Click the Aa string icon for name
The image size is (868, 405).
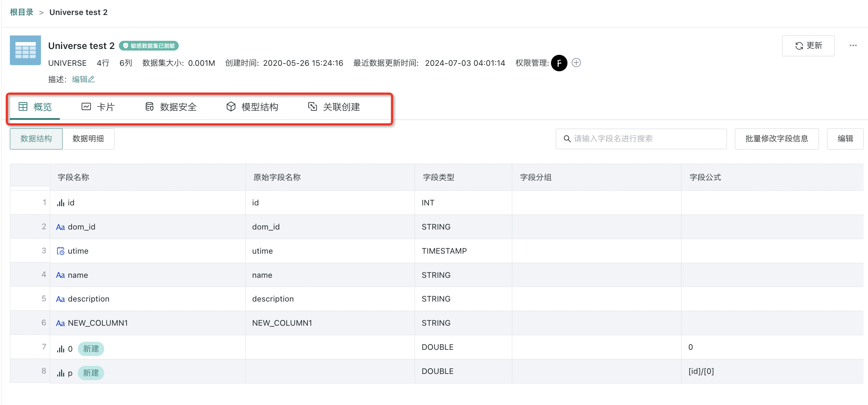[x=60, y=275]
